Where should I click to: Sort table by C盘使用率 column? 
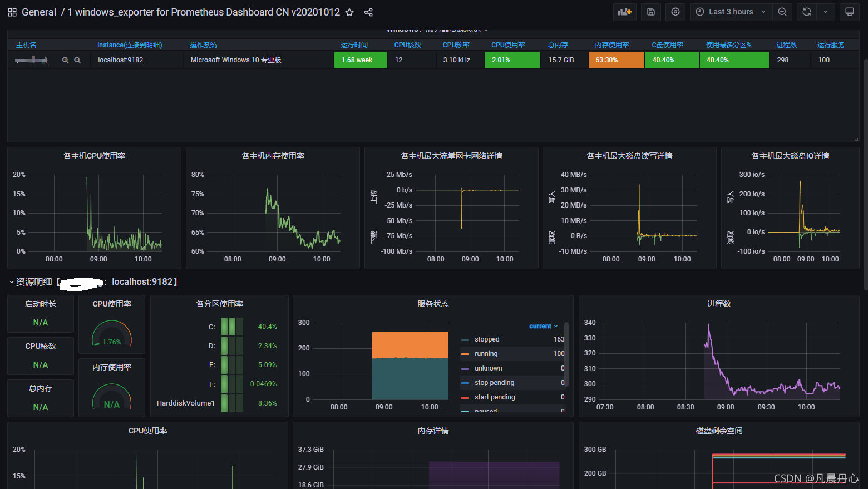[x=668, y=45]
